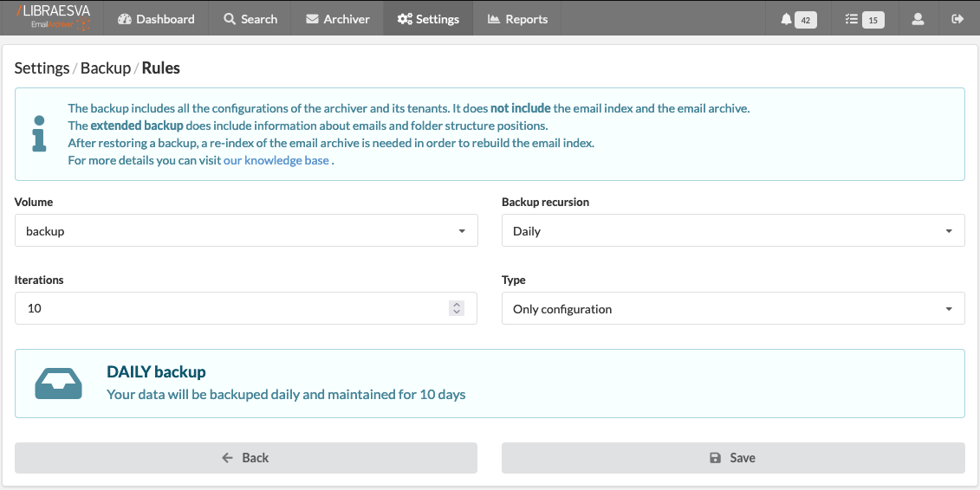Screen dimensions: 980x490
Task: Open the Settings menu item
Action: (x=428, y=19)
